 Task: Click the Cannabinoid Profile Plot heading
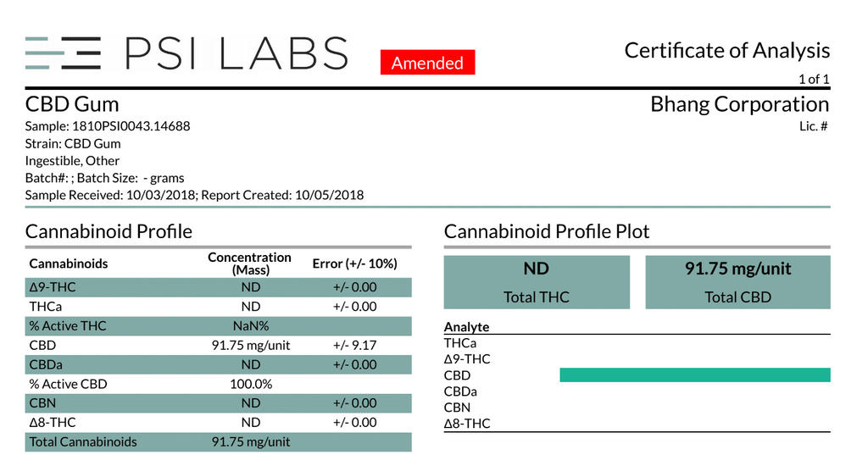547,231
